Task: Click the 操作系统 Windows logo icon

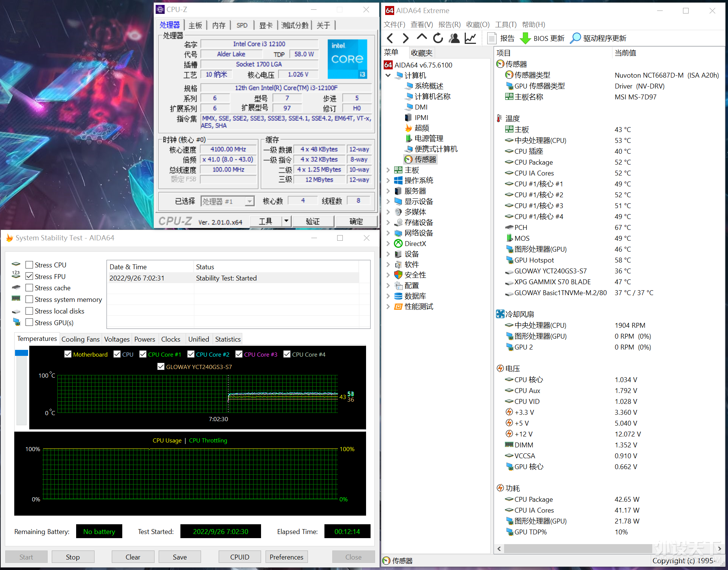Action: 398,180
